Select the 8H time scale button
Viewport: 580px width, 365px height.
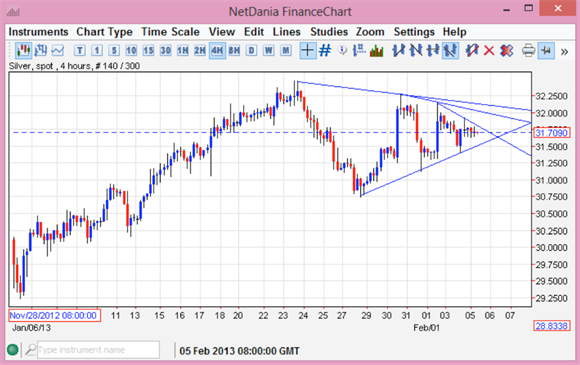(234, 50)
